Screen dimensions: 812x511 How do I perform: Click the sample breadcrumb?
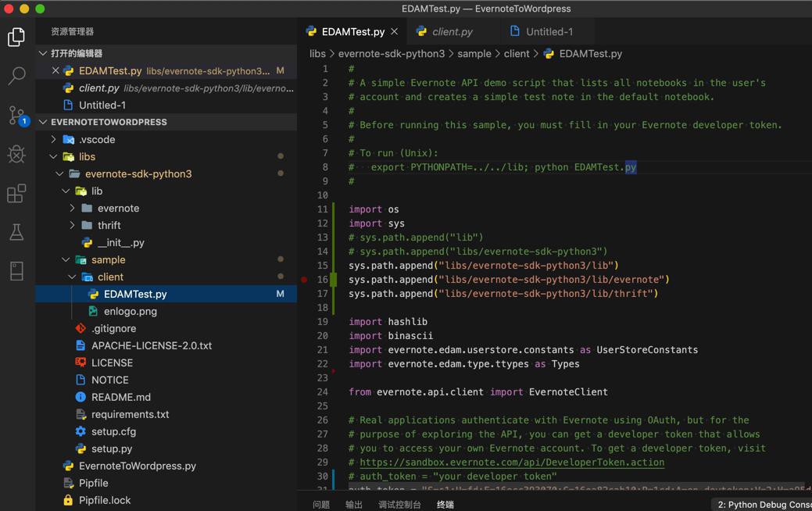pos(474,54)
